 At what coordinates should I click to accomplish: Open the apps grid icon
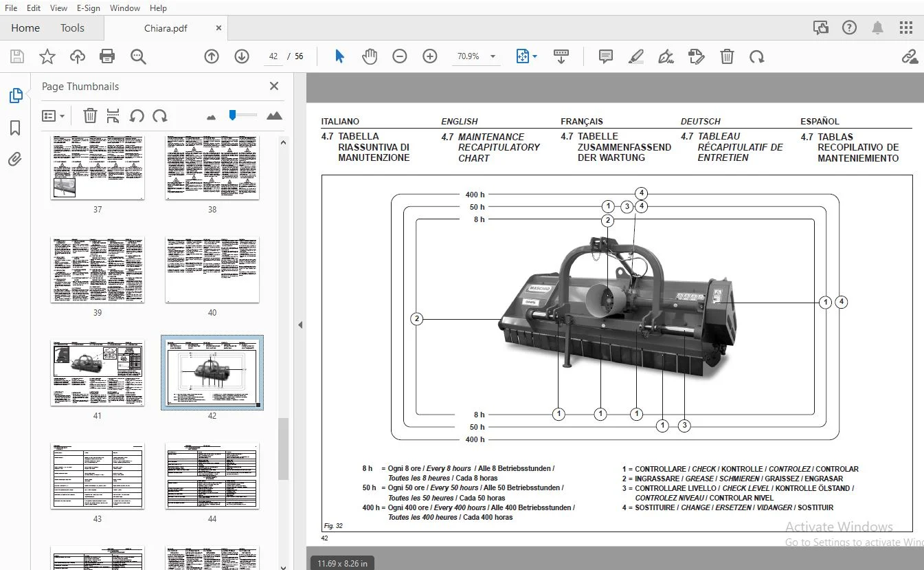pyautogui.click(x=906, y=28)
